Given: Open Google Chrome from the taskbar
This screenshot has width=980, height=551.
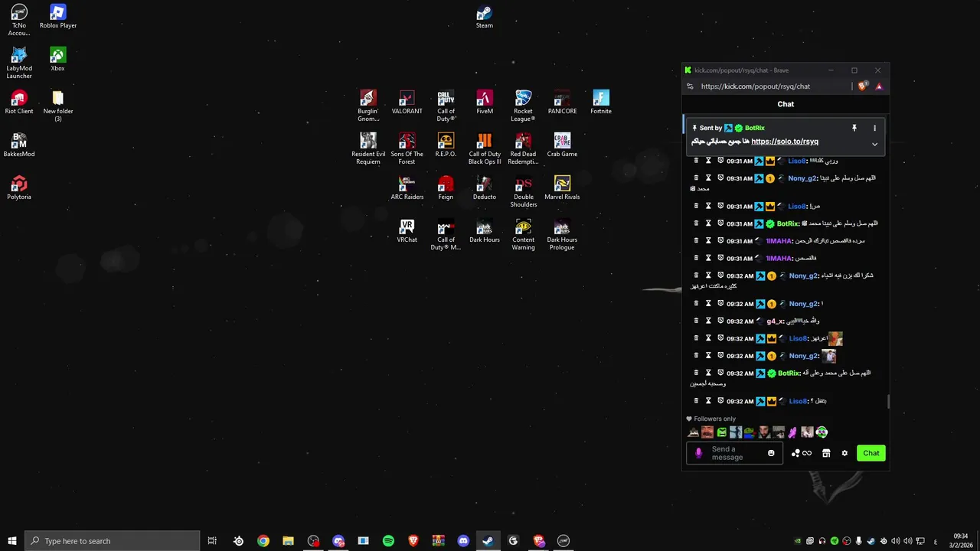Looking at the screenshot, I should [x=263, y=541].
